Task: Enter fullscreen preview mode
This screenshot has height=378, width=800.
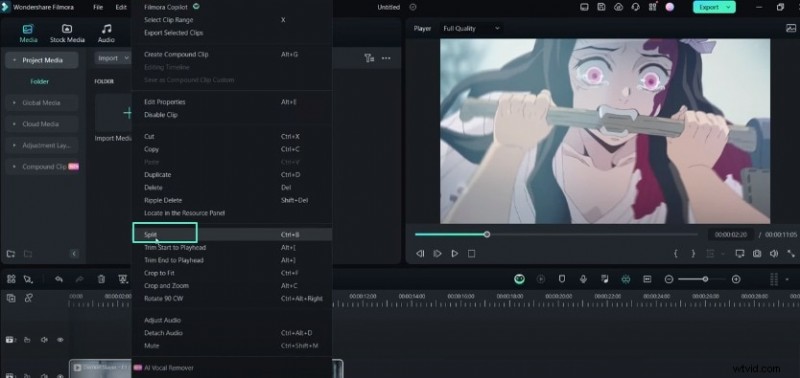Action: 791,254
